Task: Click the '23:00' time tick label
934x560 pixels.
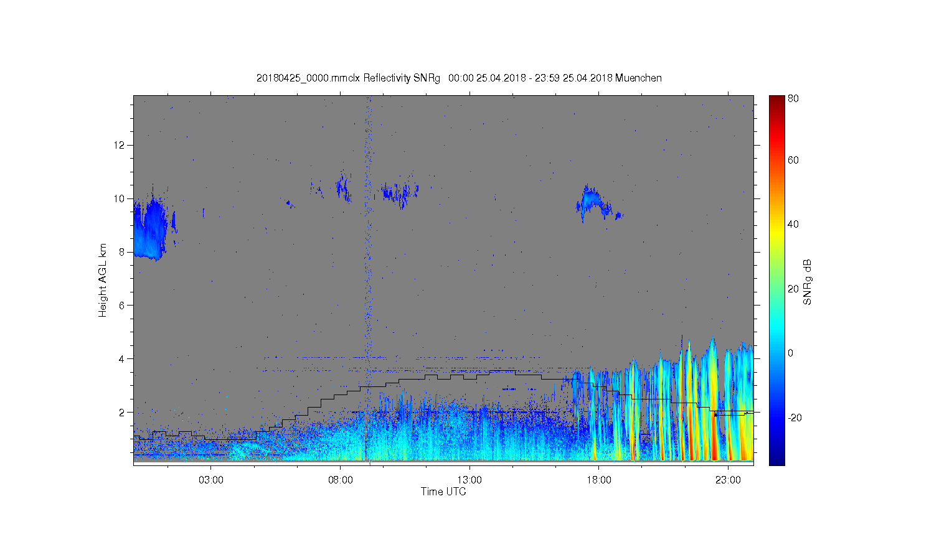Action: tap(728, 480)
